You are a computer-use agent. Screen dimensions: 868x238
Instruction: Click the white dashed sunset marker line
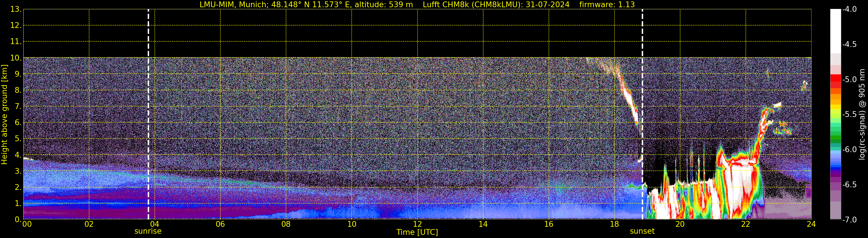point(642,115)
